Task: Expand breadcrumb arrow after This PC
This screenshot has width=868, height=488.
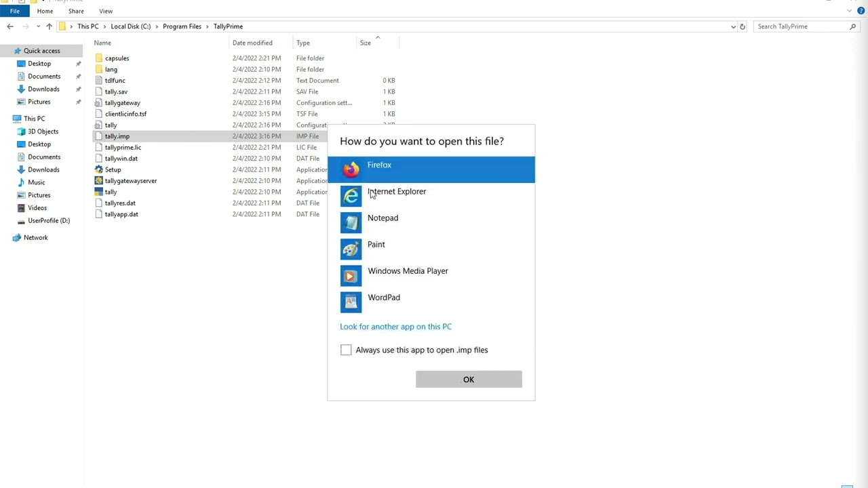Action: (104, 26)
